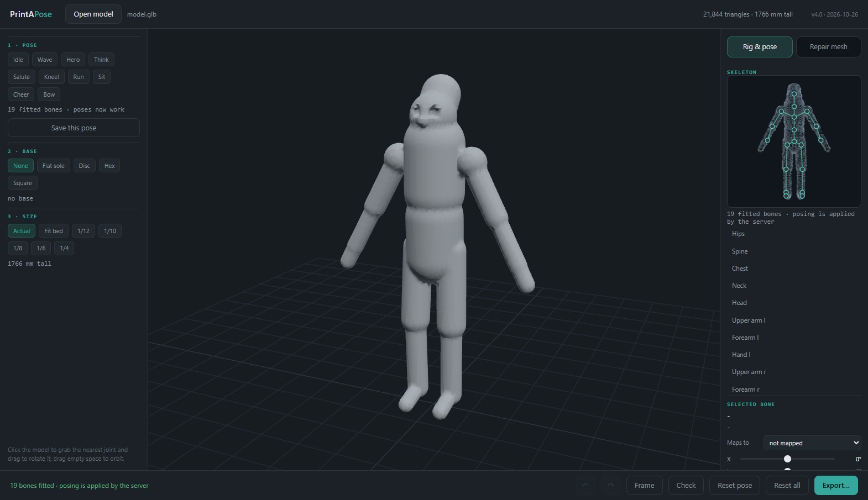Set size to Fit bed
Screen dimensions: 868x500
[x=54, y=231]
